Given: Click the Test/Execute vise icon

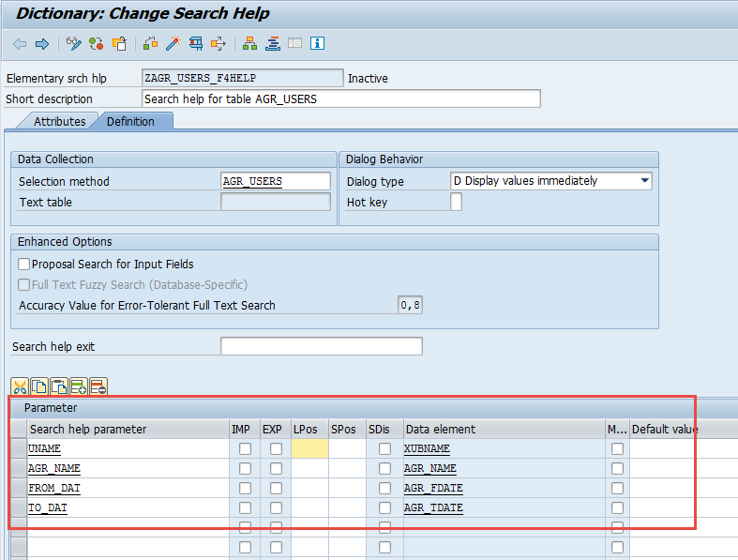Looking at the screenshot, I should click(x=196, y=44).
